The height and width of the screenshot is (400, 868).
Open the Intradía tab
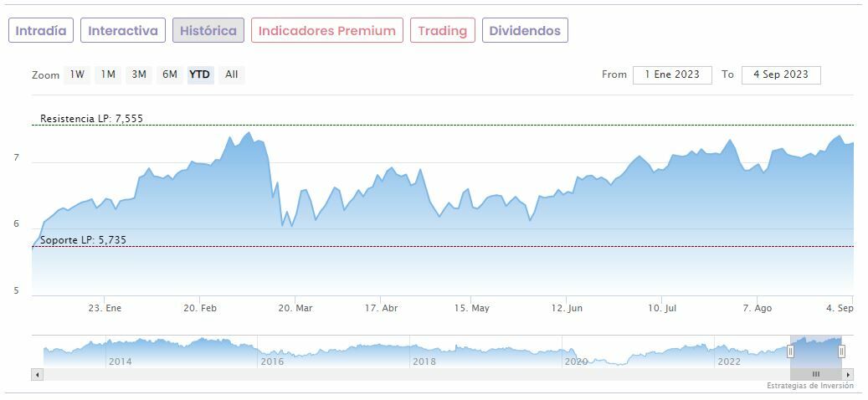41,31
